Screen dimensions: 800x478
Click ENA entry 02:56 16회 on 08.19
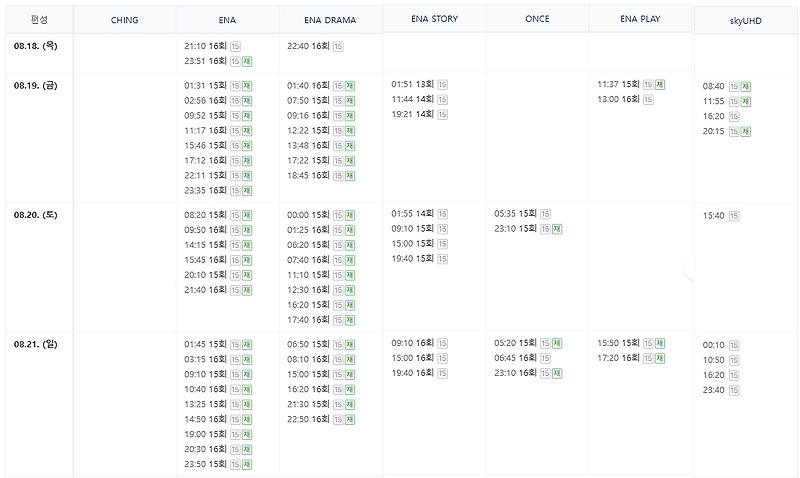tap(205, 100)
